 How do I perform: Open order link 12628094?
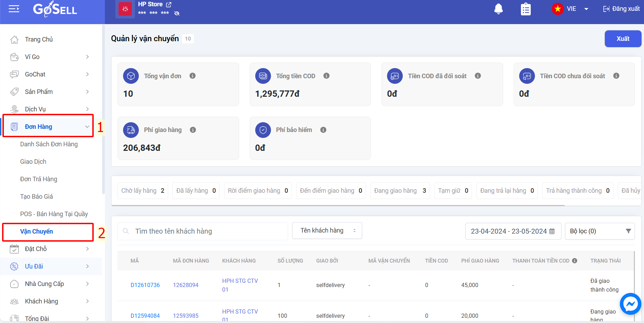click(x=186, y=285)
